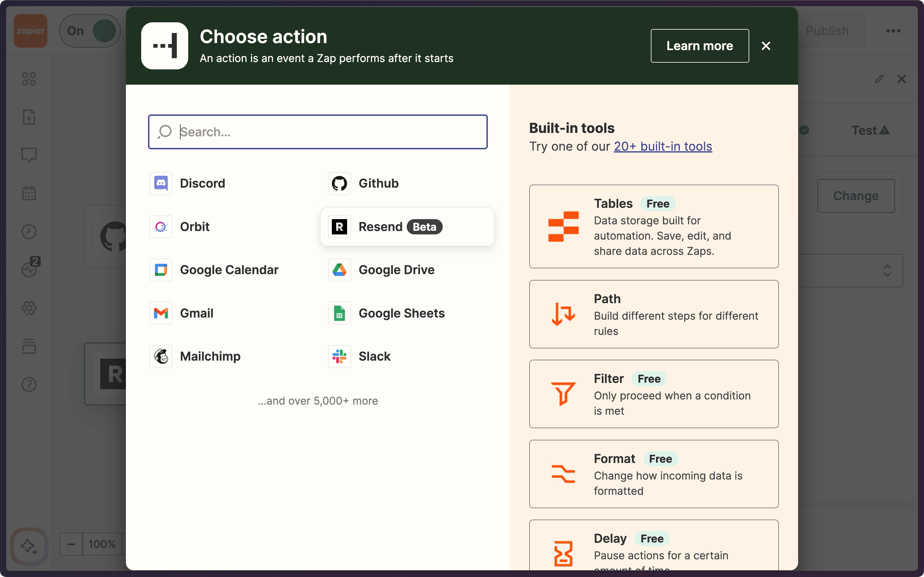Image resolution: width=924 pixels, height=577 pixels.
Task: Click the Learn more button
Action: coord(699,46)
